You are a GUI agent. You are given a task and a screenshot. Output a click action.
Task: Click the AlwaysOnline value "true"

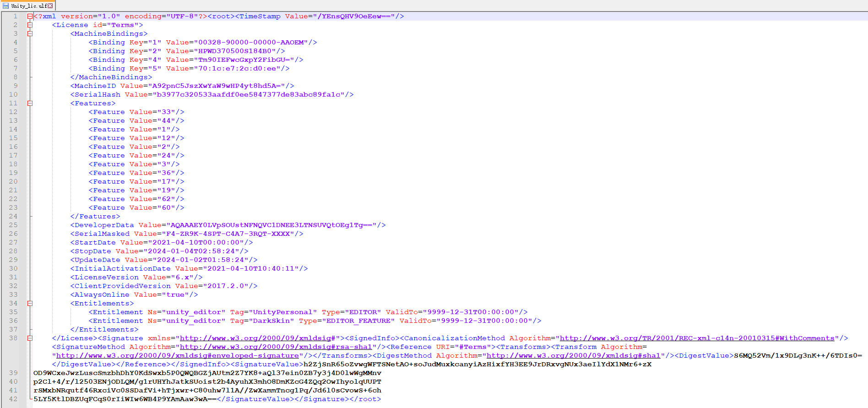175,294
